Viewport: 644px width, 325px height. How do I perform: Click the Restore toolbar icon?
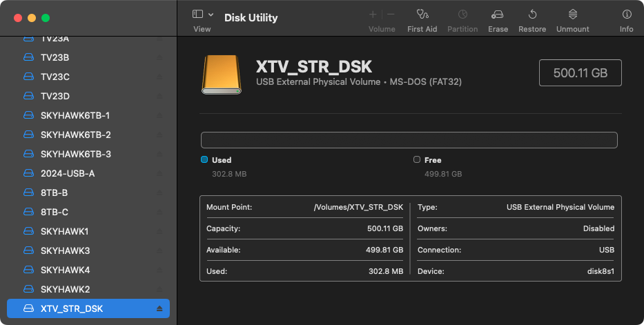point(532,14)
